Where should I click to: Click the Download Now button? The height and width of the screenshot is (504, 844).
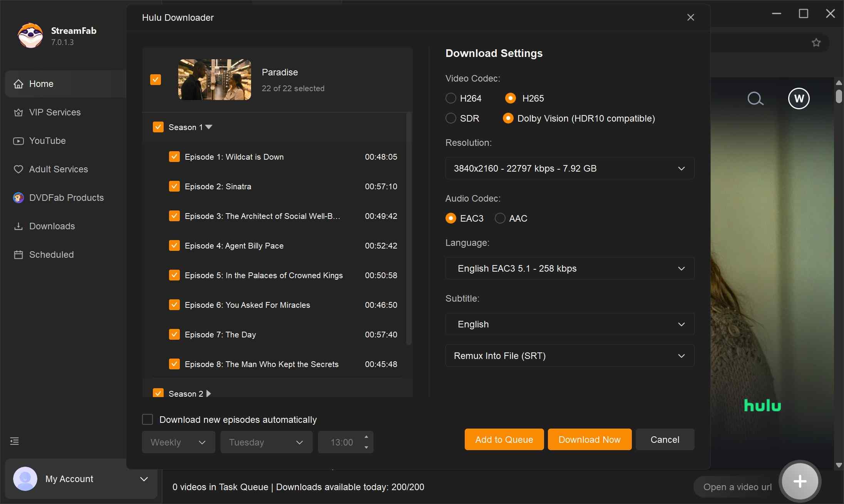point(589,439)
